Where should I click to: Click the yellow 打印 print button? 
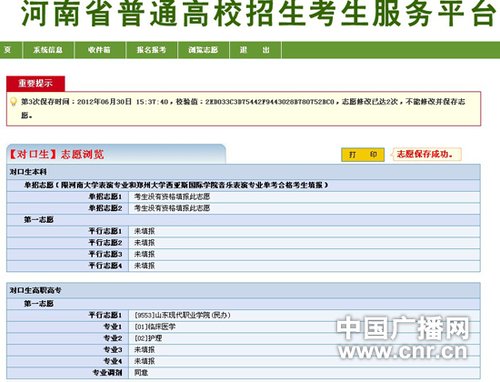click(x=363, y=155)
